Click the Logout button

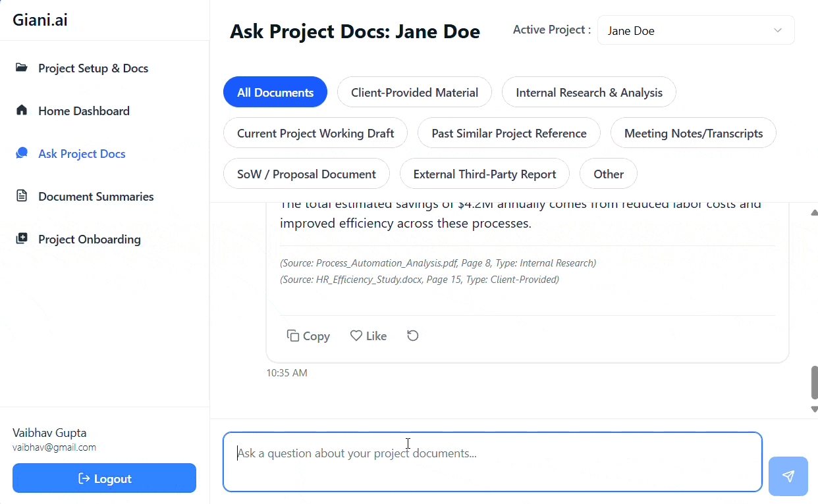(104, 478)
